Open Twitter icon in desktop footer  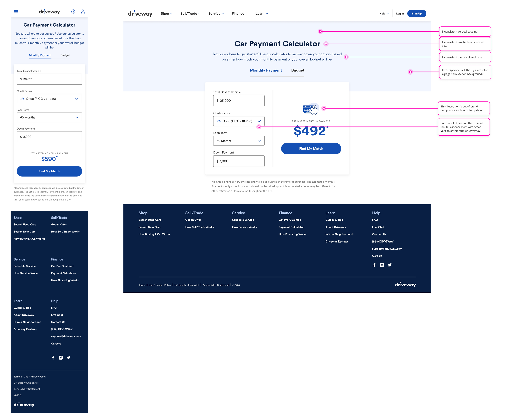pos(390,265)
